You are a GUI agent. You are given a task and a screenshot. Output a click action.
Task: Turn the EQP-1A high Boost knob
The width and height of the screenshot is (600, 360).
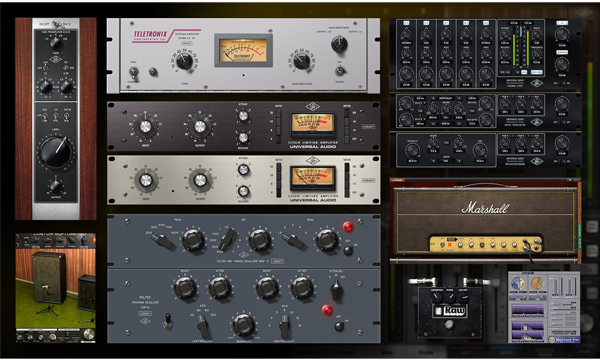point(267,288)
